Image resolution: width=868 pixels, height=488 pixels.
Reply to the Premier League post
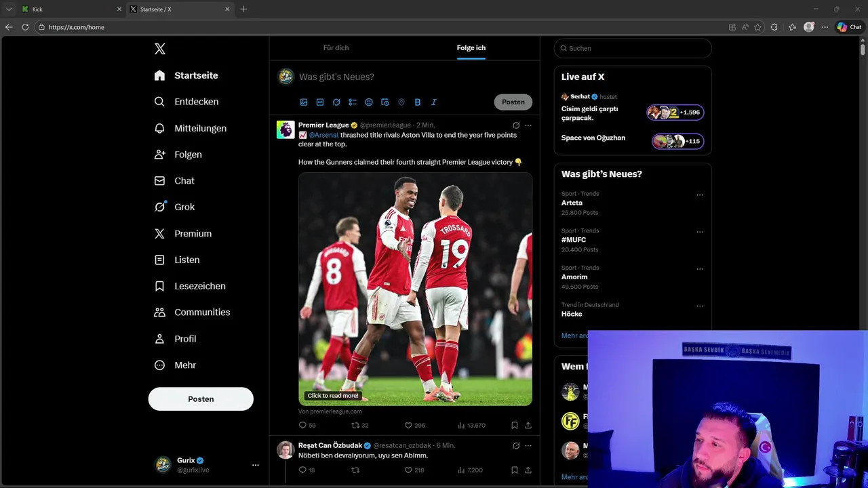coord(307,426)
